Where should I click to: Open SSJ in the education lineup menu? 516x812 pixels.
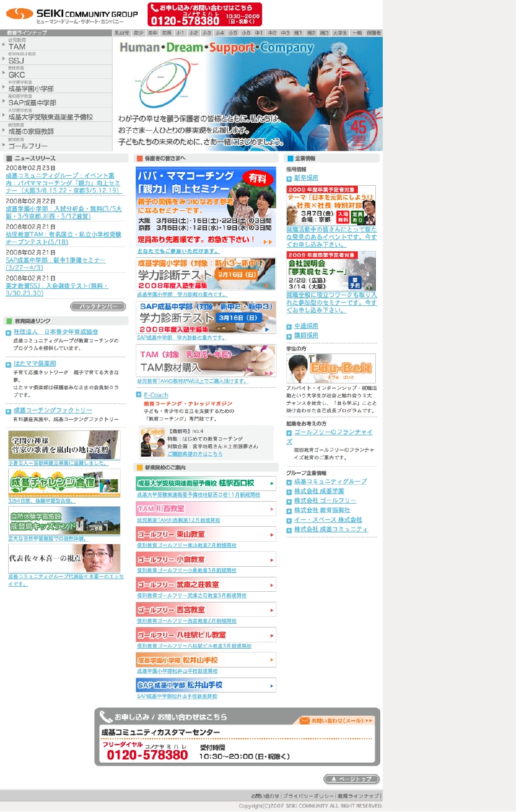[56, 58]
